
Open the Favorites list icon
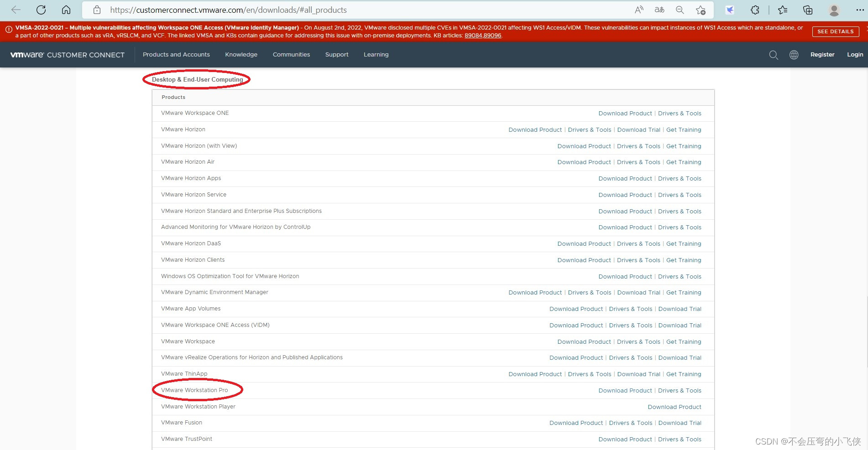click(783, 10)
